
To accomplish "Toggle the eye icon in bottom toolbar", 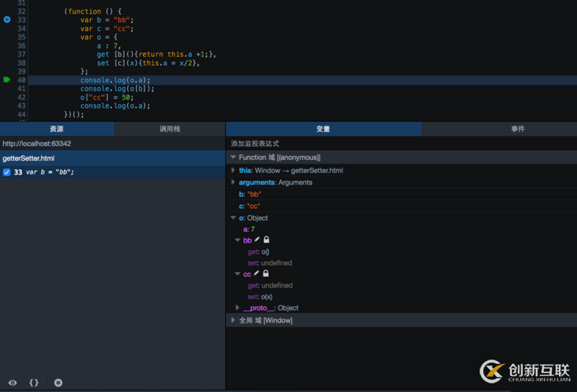I will point(12,383).
